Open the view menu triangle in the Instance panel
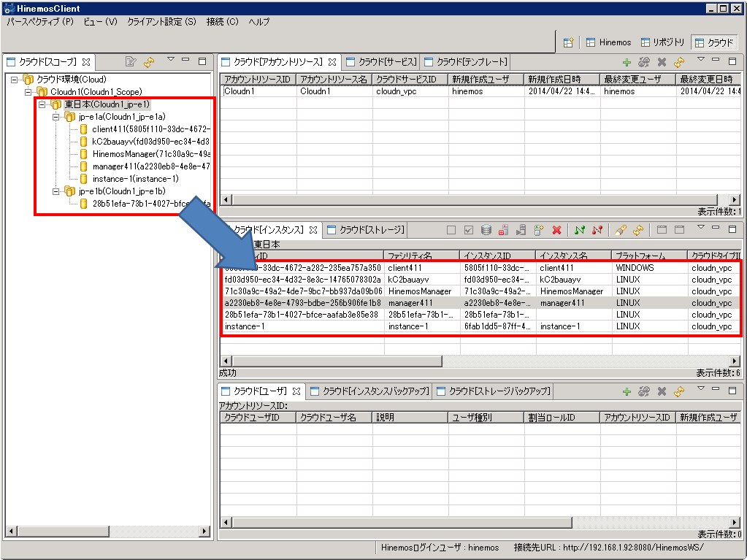Viewport: 747px width, 560px height. pos(700,227)
